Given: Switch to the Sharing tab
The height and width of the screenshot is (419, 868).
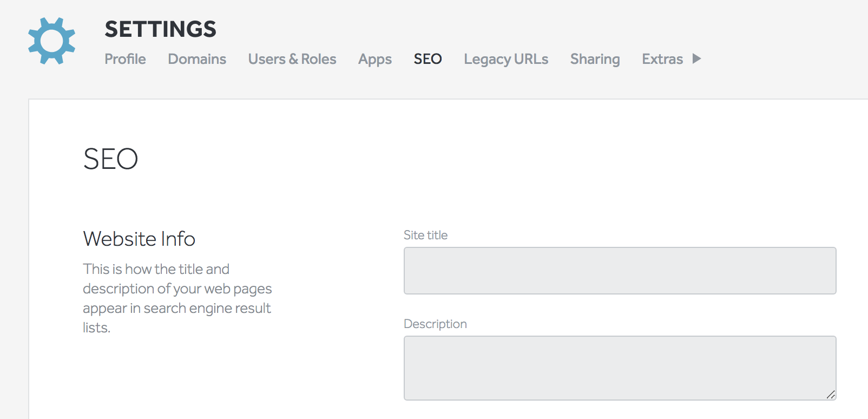Looking at the screenshot, I should [x=595, y=59].
